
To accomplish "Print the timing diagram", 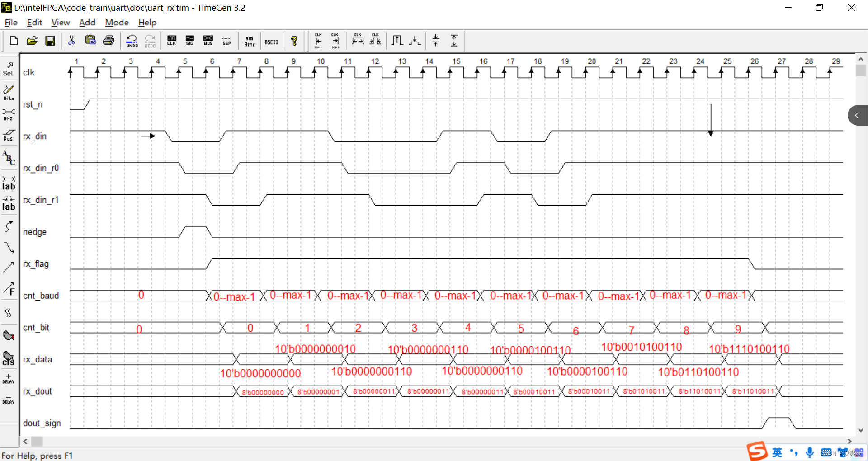I will click(x=108, y=41).
